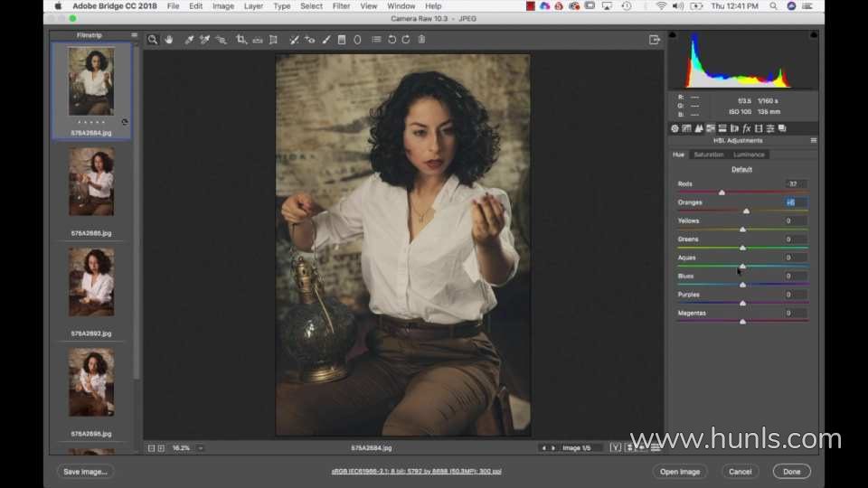
Task: Select the Zoom tool in the toolbar
Action: [154, 40]
